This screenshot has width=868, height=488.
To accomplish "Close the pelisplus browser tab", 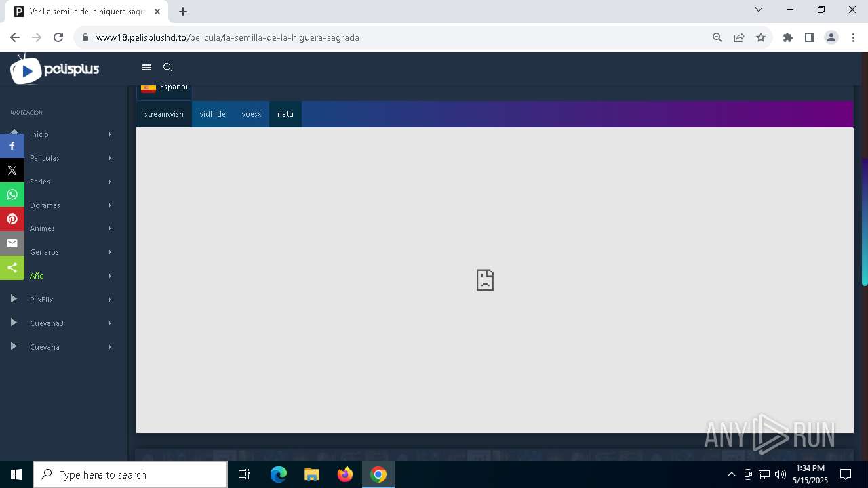I will pyautogui.click(x=157, y=12).
